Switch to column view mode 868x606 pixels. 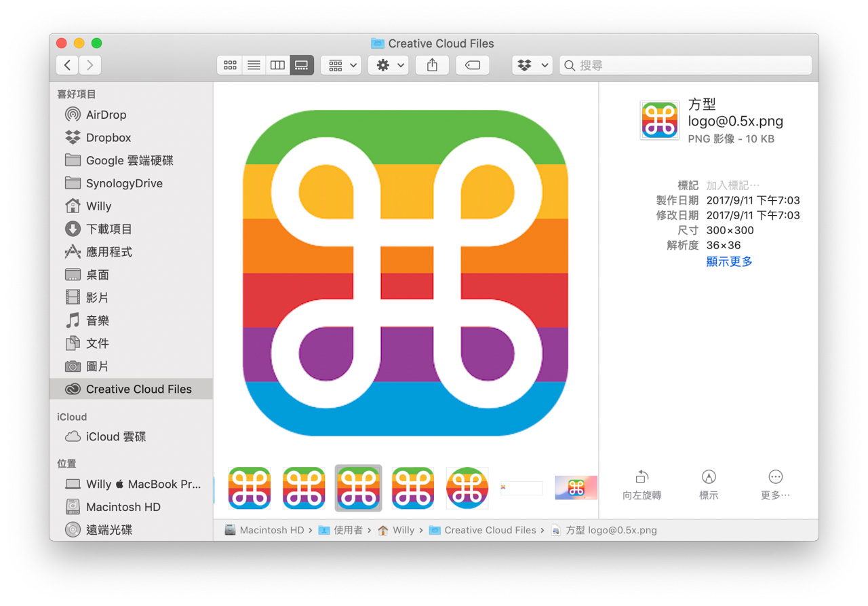[277, 65]
